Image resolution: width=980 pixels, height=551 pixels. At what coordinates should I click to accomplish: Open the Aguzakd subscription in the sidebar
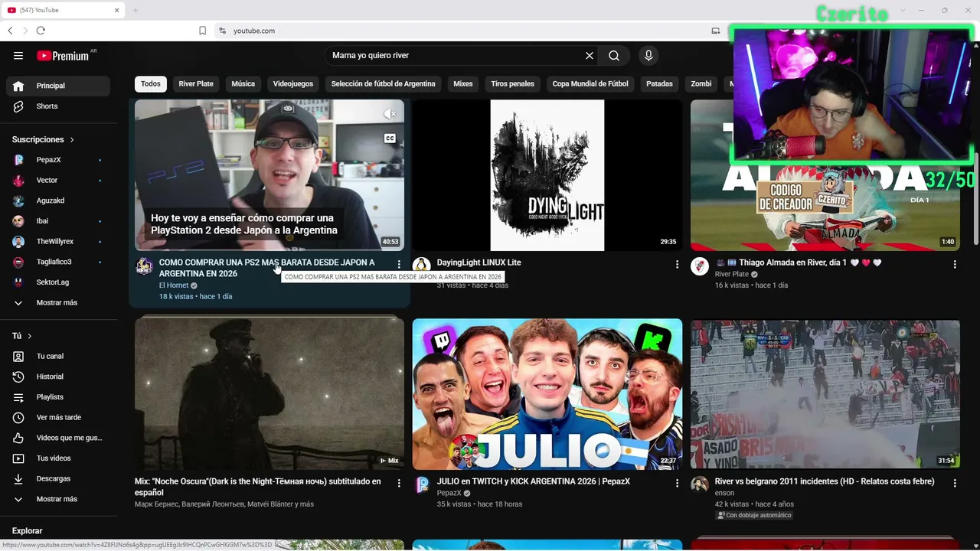pos(58,201)
